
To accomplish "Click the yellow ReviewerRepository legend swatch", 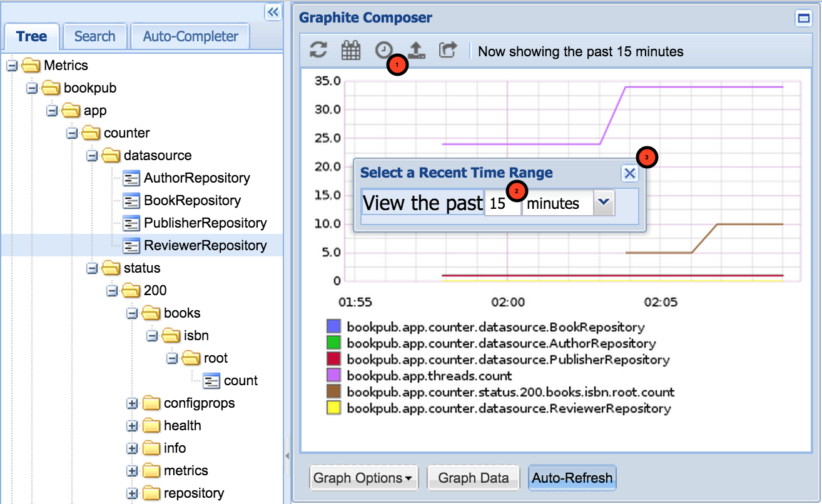I will (x=333, y=408).
